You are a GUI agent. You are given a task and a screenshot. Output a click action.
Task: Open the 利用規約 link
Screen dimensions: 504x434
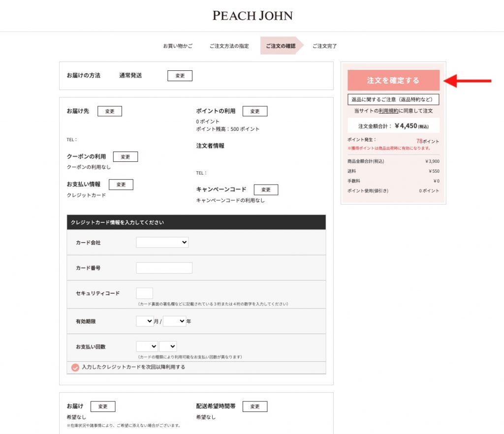point(388,111)
